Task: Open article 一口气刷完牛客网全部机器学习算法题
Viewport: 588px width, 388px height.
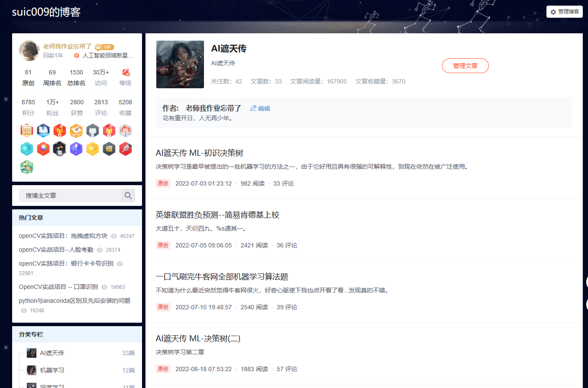Action: click(x=222, y=277)
